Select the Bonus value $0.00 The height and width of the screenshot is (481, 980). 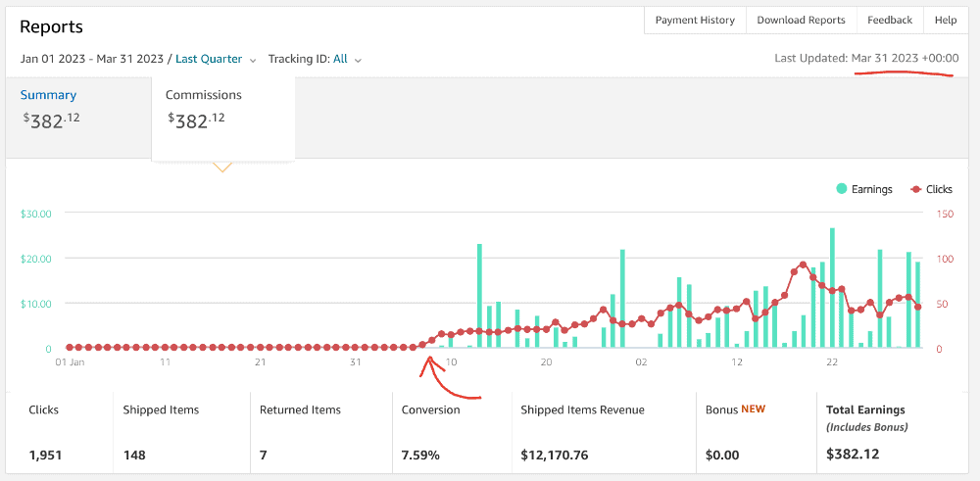(x=722, y=455)
